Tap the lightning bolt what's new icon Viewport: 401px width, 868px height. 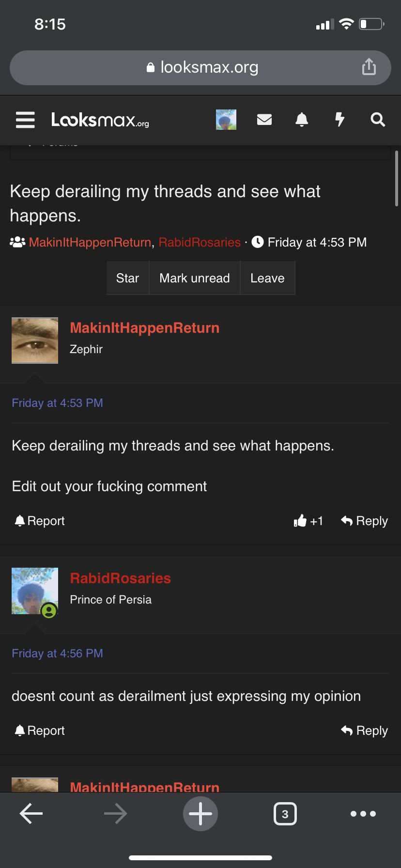[340, 120]
